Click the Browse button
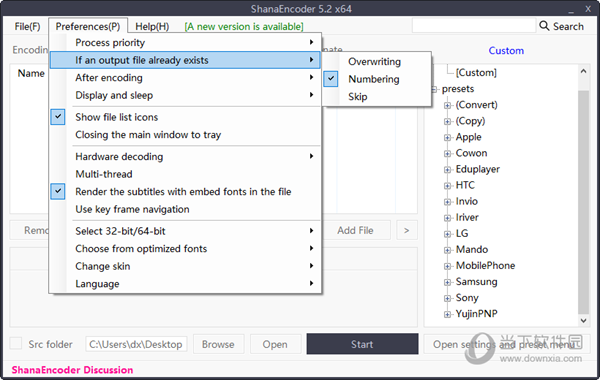Screen dimensions: 600x380 pos(218,344)
